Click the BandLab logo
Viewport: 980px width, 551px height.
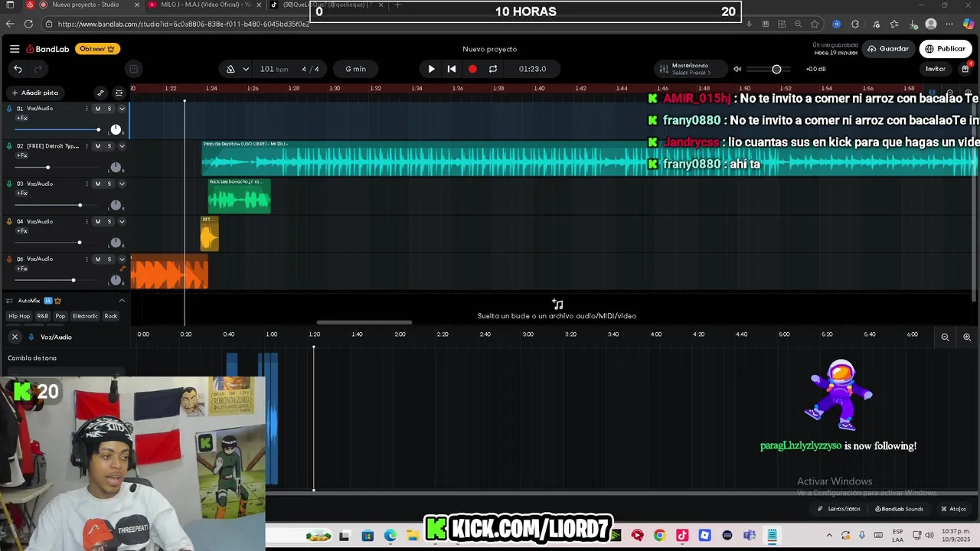click(47, 49)
